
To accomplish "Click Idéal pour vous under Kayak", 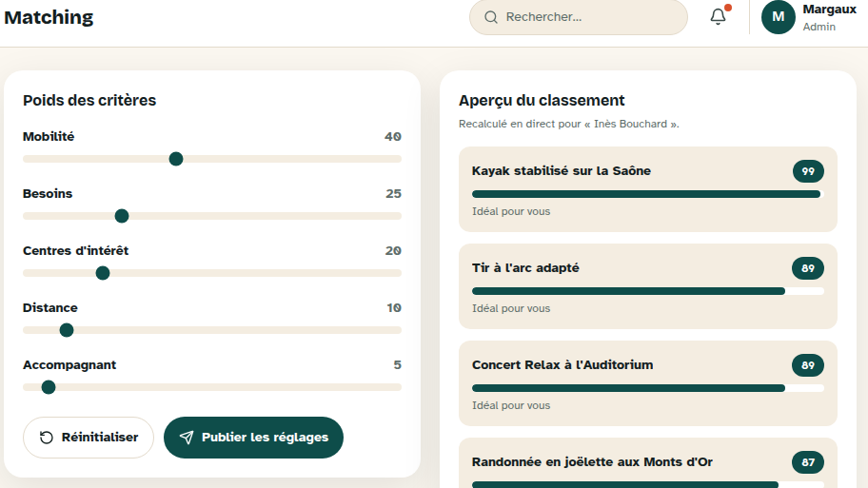I will (x=511, y=211).
